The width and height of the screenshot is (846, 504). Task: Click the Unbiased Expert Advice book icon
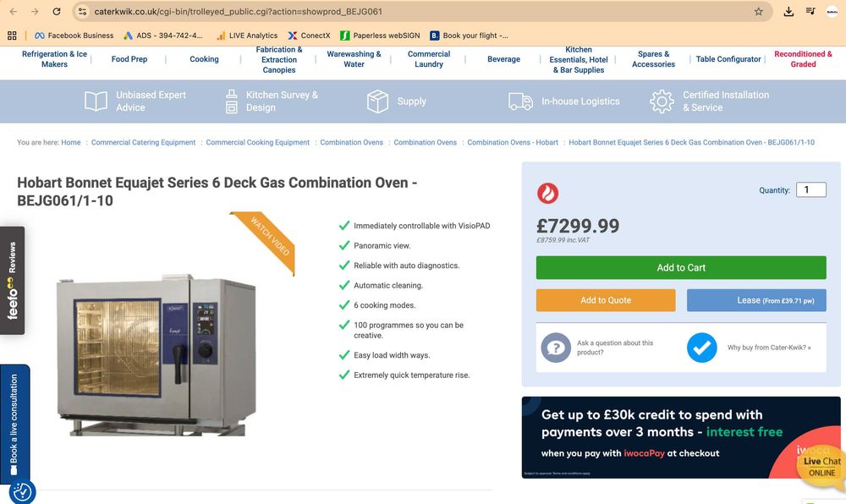(96, 101)
